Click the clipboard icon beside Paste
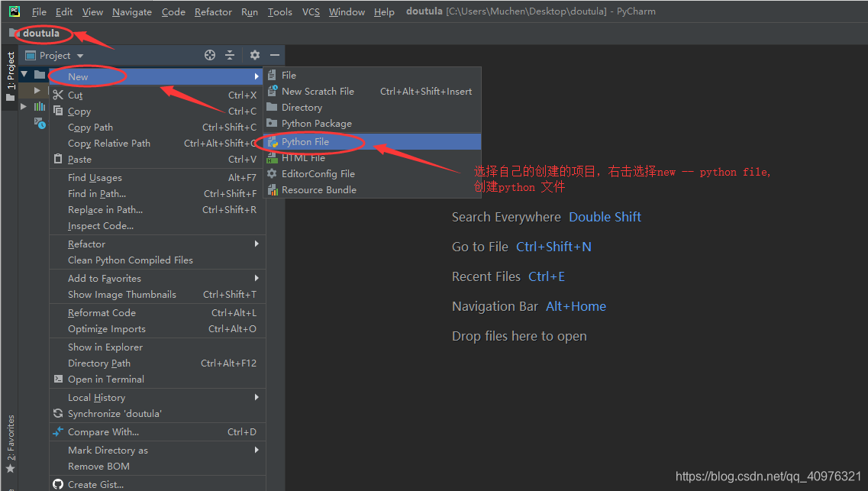This screenshot has width=868, height=491. (58, 159)
